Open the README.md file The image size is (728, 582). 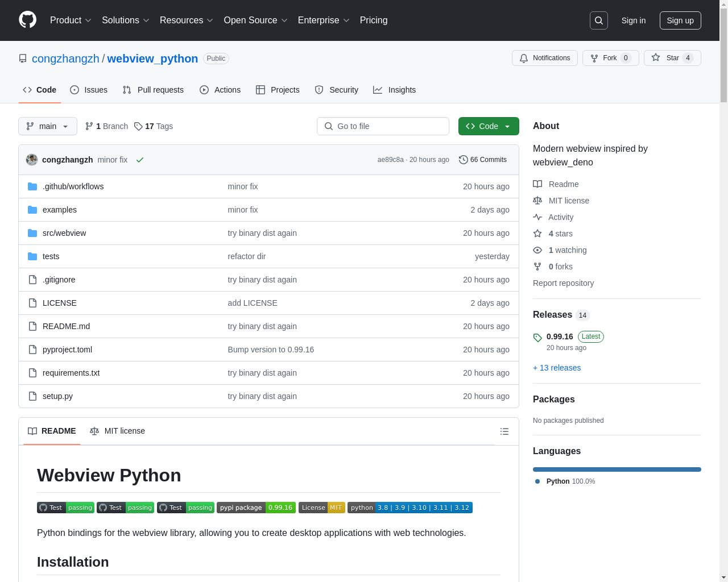(x=66, y=326)
